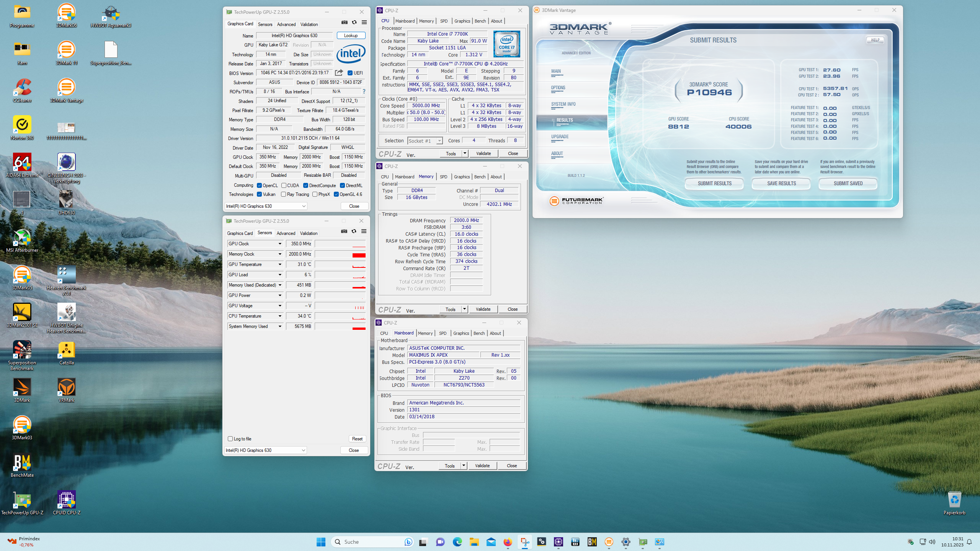
Task: Toggle the PhysX checkbox
Action: [x=315, y=194]
